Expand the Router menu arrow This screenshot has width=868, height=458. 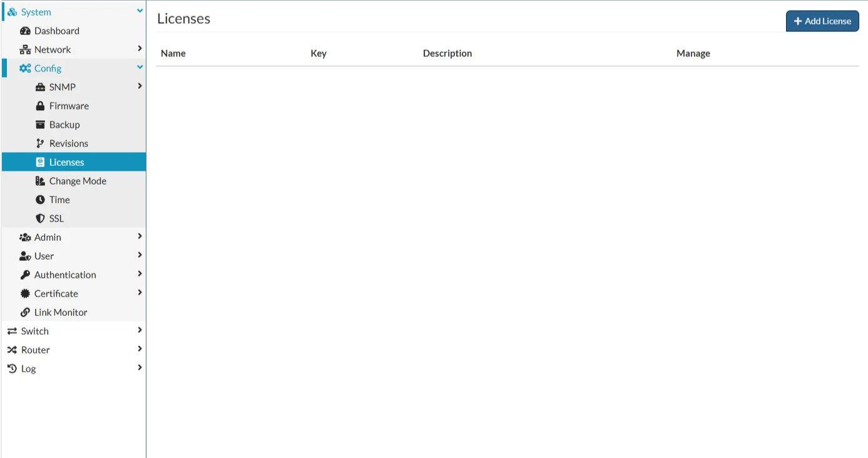(x=140, y=349)
